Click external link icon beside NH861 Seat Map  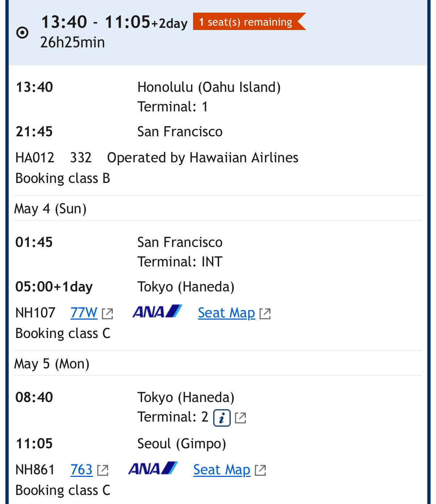tap(260, 470)
